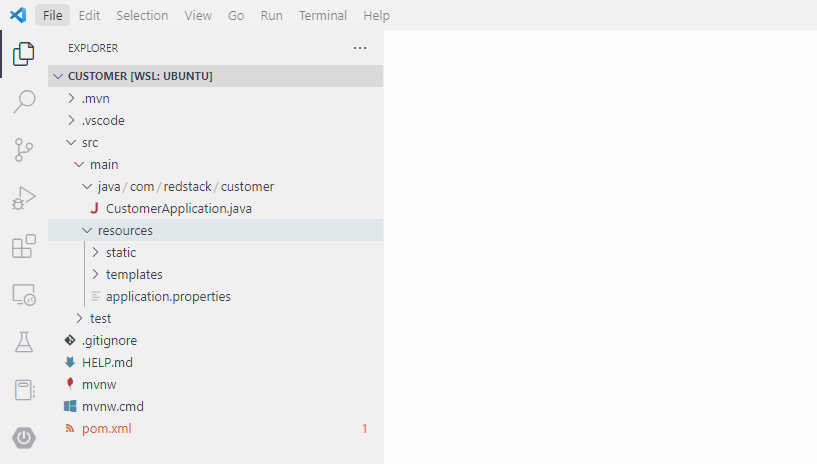The image size is (817, 464).
Task: Open the Terminal menu
Action: pyautogui.click(x=323, y=16)
